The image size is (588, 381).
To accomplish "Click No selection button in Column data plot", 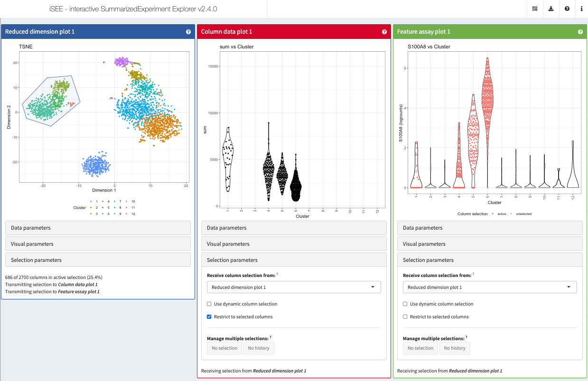I will (224, 348).
